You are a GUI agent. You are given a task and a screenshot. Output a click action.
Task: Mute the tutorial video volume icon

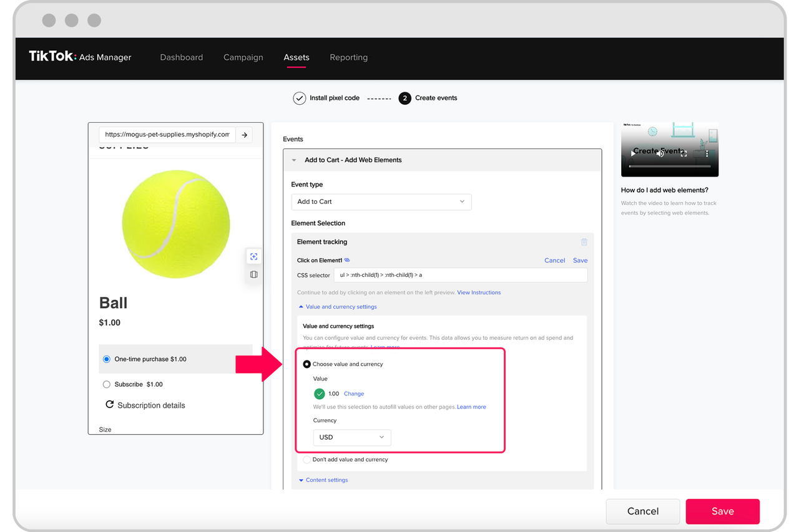[x=660, y=153]
